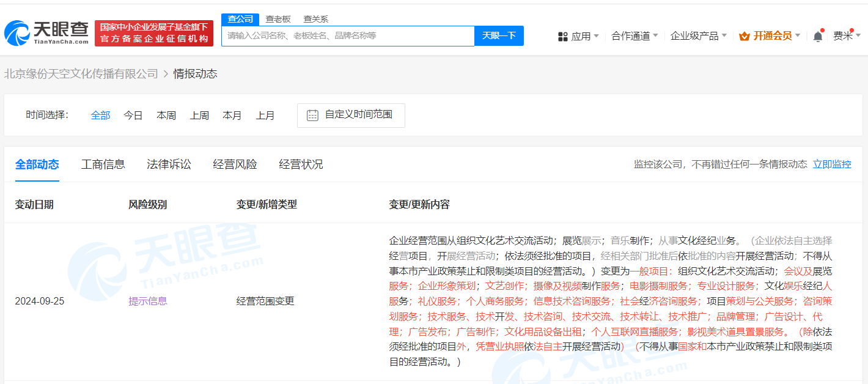
Task: Open the 应用 grid icon
Action: pyautogui.click(x=563, y=37)
